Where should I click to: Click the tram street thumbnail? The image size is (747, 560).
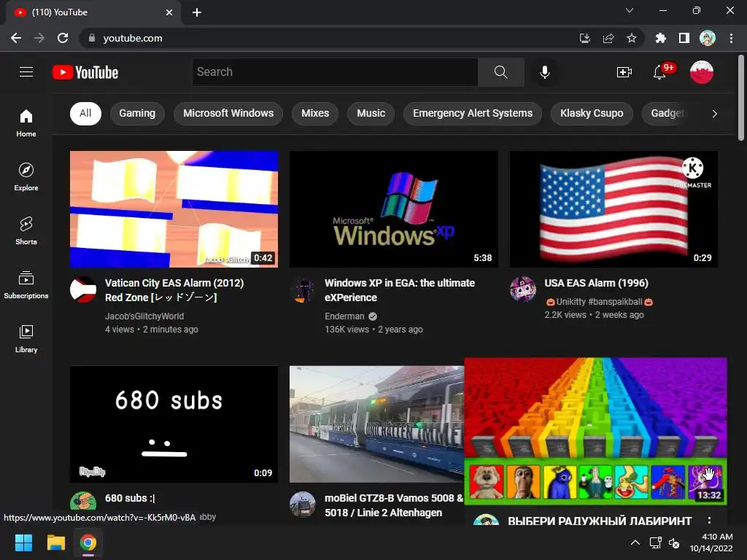377,424
